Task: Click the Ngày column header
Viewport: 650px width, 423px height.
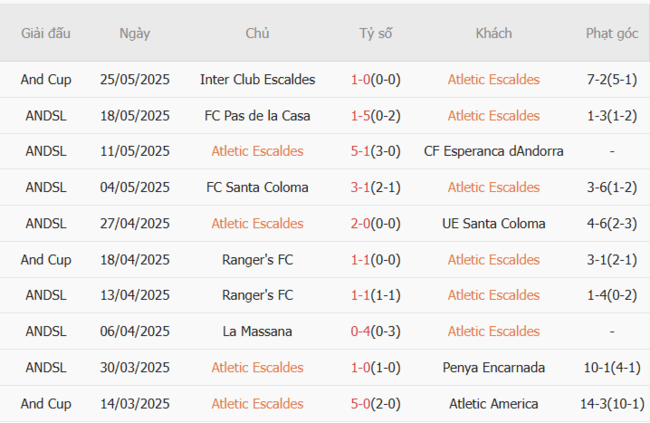Action: 135,33
